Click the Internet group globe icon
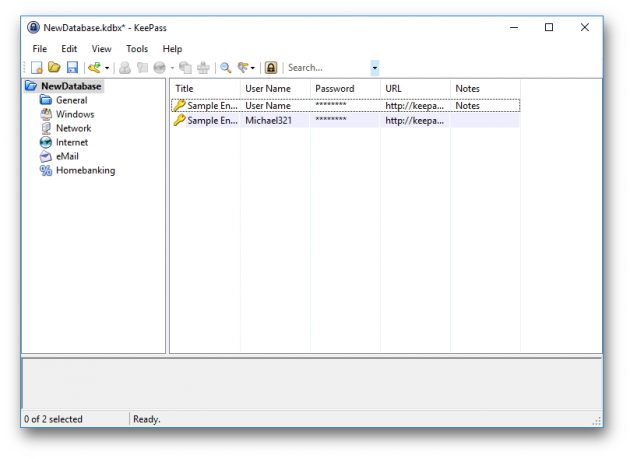This screenshot has height=459, width=630. (x=46, y=142)
